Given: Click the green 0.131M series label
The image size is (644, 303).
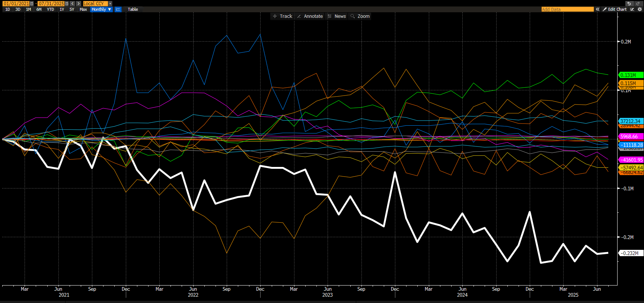Looking at the screenshot, I should [x=630, y=75].
